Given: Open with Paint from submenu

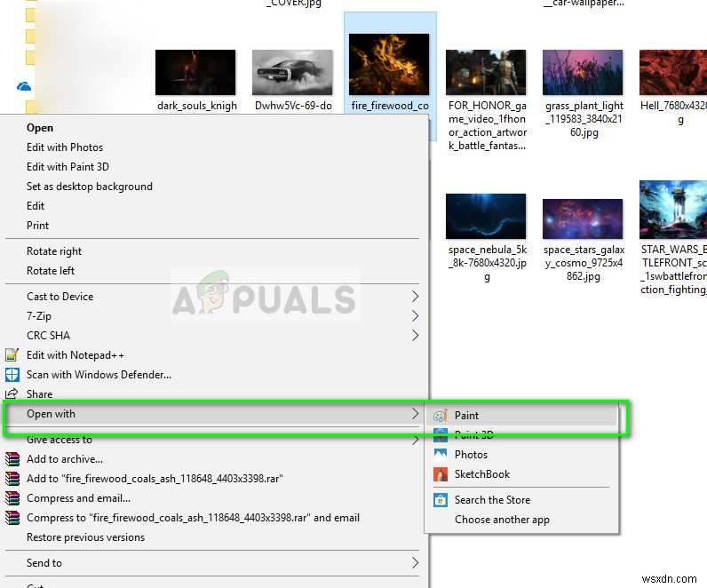Looking at the screenshot, I should point(466,416).
